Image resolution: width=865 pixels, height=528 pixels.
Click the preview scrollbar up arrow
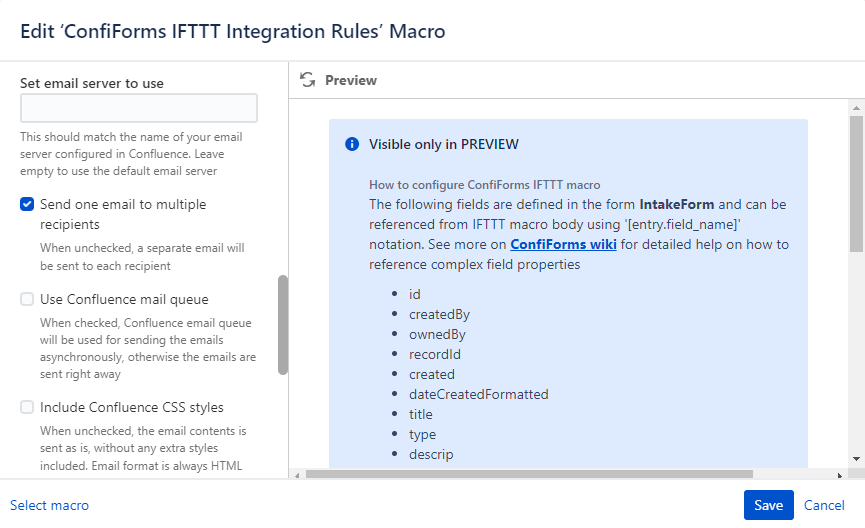point(856,107)
